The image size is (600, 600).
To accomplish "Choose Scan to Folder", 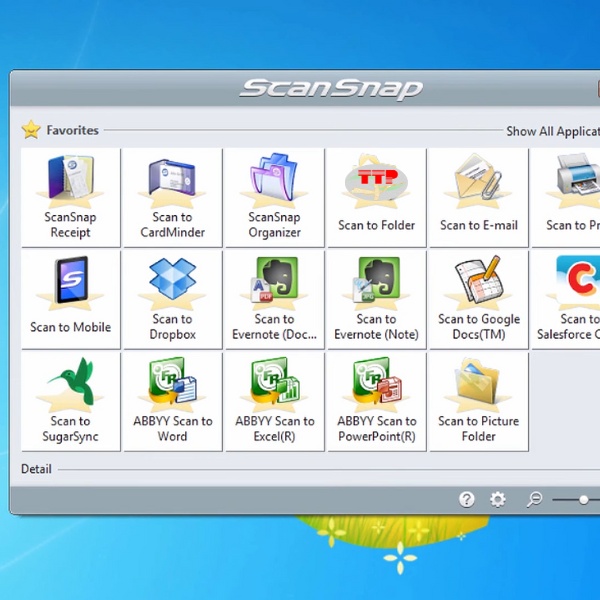I will click(376, 197).
